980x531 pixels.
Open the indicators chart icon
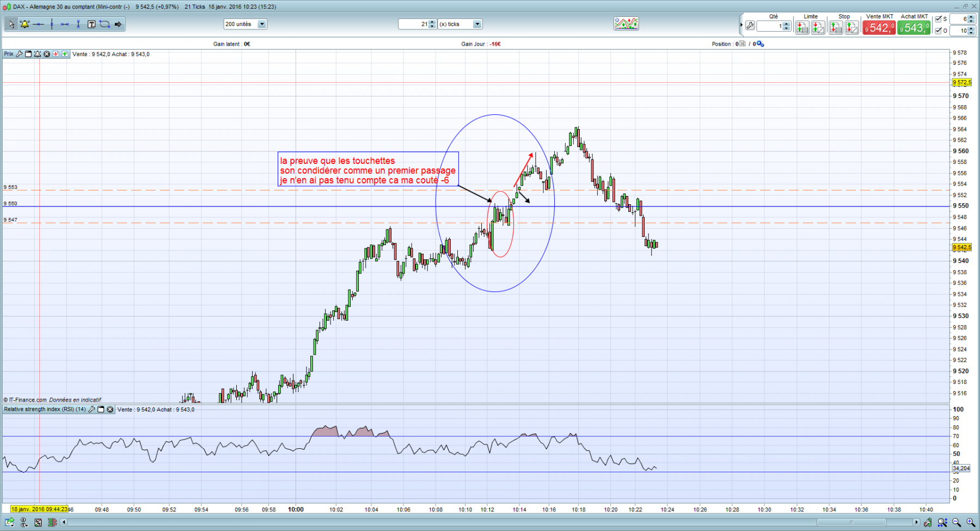coord(626,23)
